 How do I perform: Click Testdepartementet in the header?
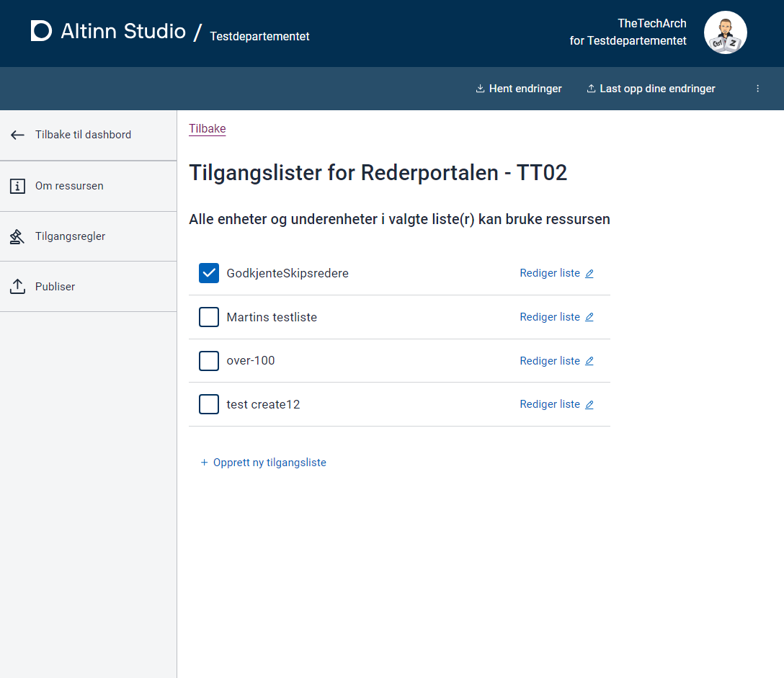pos(259,36)
